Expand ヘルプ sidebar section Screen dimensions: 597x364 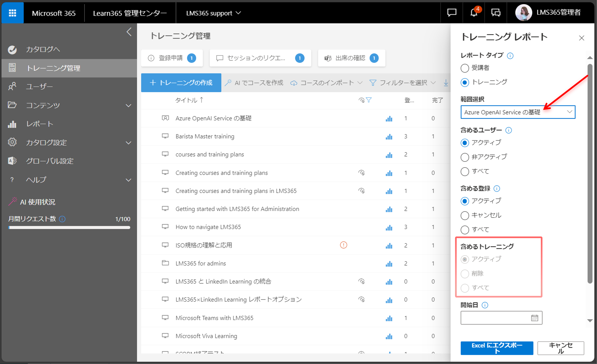(x=129, y=180)
